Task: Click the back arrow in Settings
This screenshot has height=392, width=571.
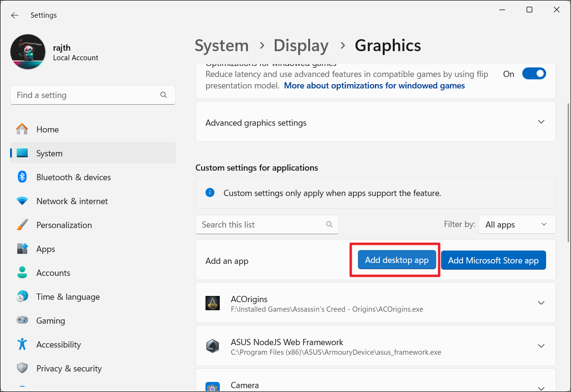Action: pos(15,15)
